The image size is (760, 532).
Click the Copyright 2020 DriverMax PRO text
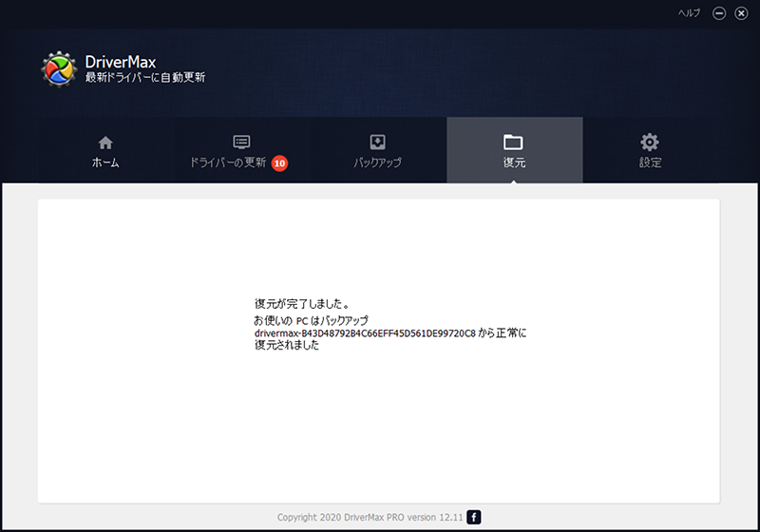point(369,517)
